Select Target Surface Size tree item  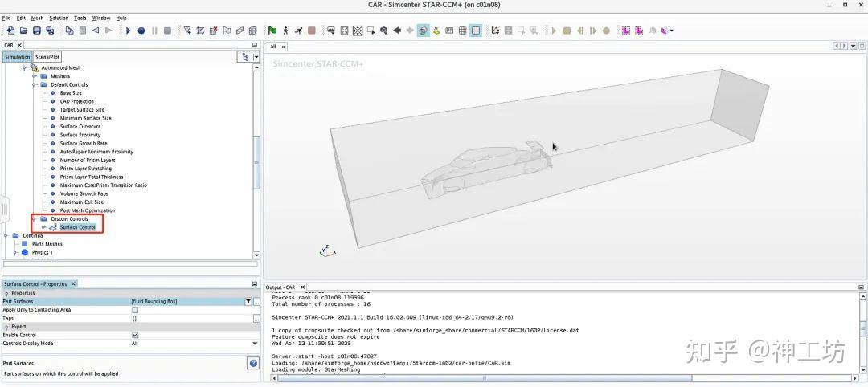pos(82,110)
